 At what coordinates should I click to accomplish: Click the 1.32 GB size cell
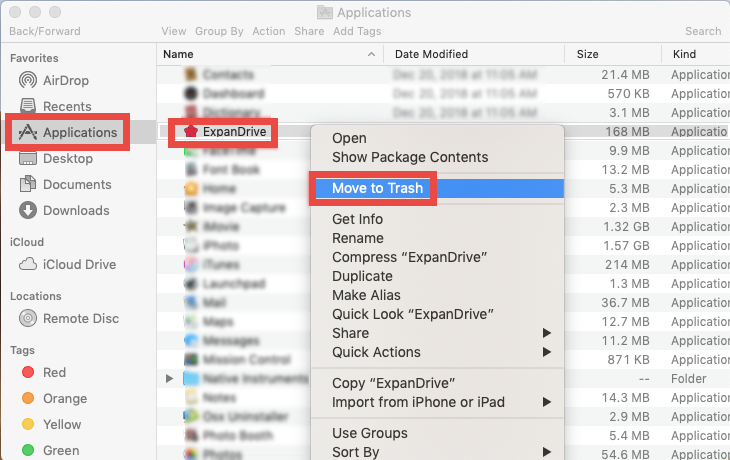click(x=626, y=227)
